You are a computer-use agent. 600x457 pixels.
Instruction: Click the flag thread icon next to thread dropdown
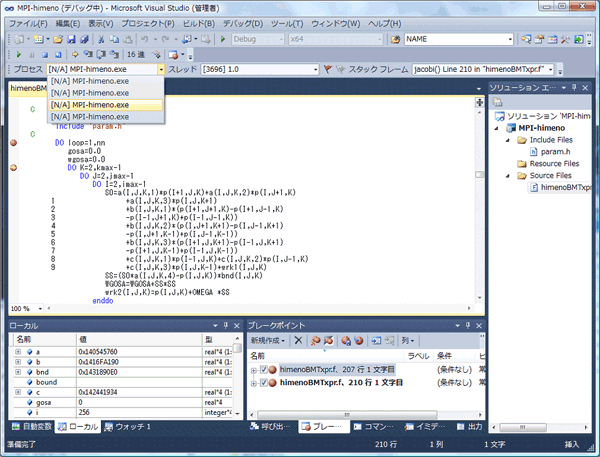click(x=328, y=69)
